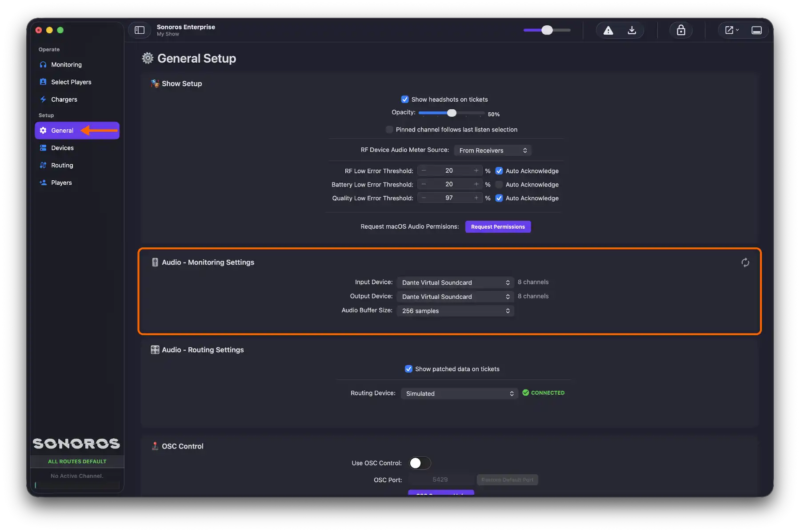Open the warning alerts icon
The height and width of the screenshot is (532, 800).
pos(608,30)
